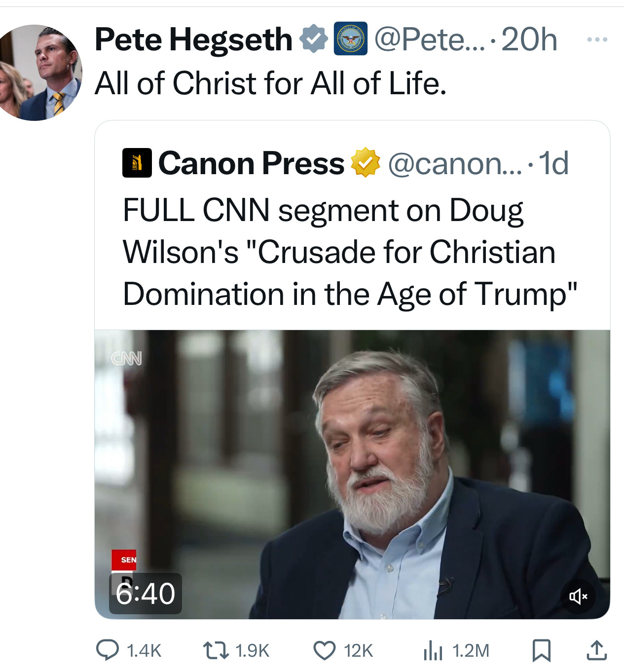
Task: Click the 6:40 video duration label
Action: 146,594
